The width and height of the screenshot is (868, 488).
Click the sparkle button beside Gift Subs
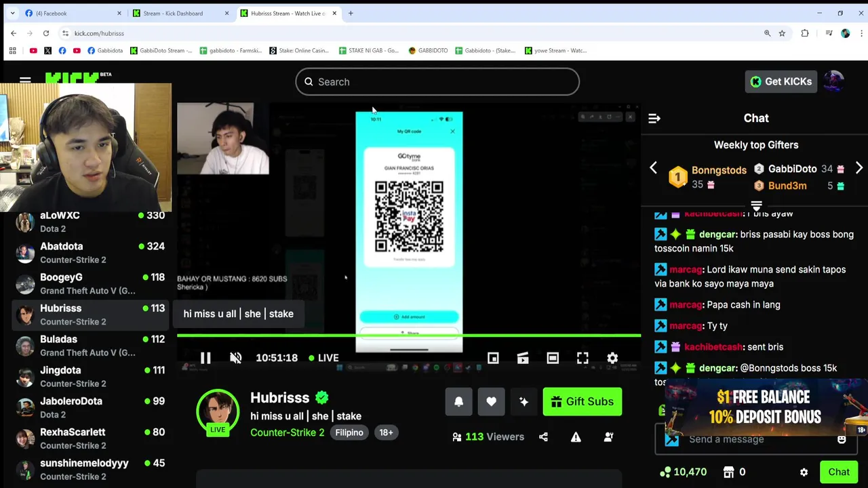click(x=524, y=401)
